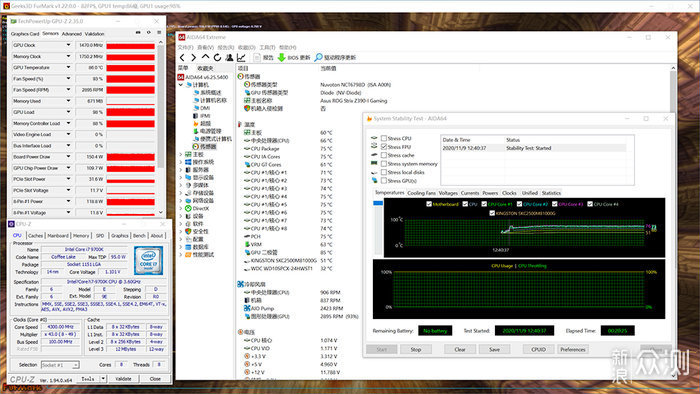Image resolution: width=700 pixels, height=394 pixels.
Task: Open the Memory Clock sensor dropdown
Action: [x=68, y=56]
